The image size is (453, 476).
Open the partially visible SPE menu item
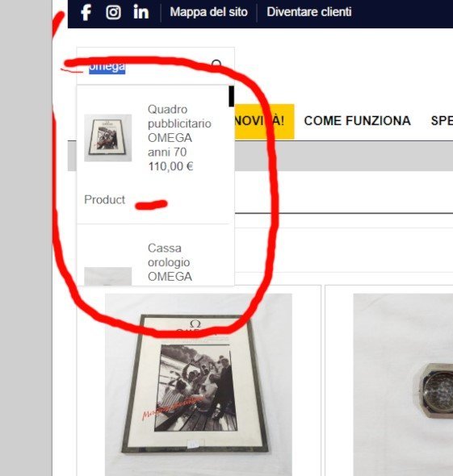pos(442,121)
